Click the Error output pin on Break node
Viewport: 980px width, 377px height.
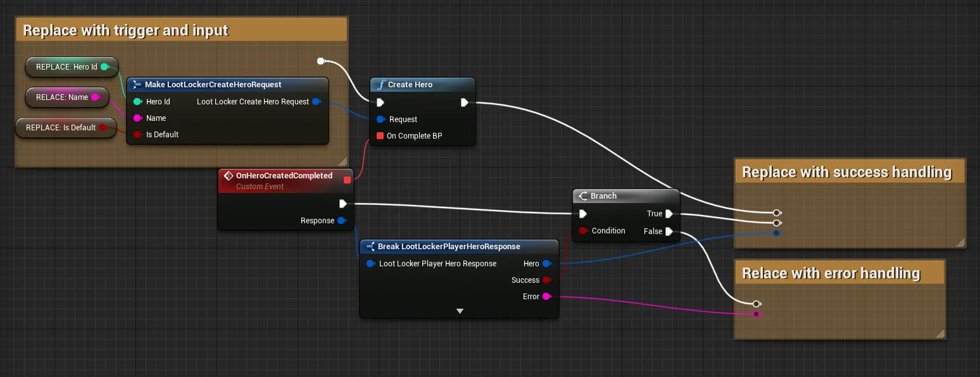(547, 296)
